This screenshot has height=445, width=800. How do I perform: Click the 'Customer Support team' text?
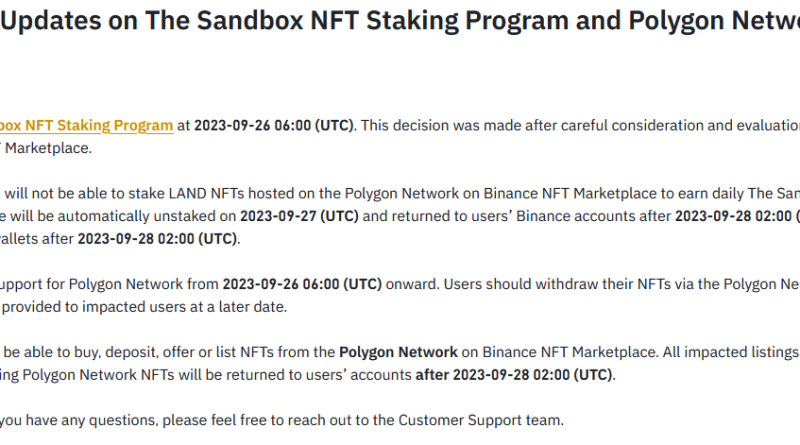click(x=480, y=421)
